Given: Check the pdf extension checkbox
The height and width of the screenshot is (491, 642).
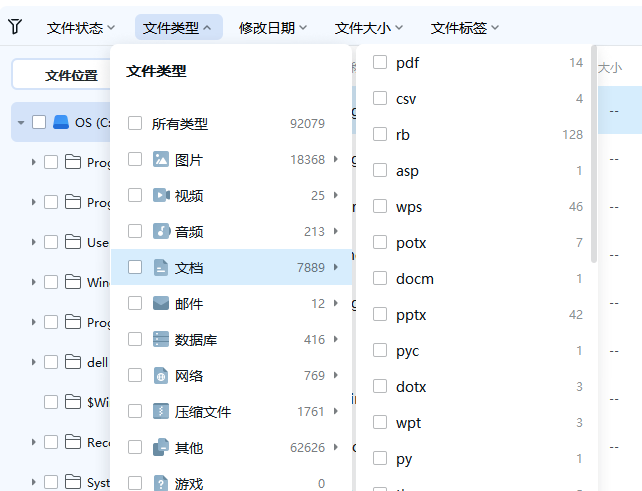Looking at the screenshot, I should point(380,62).
